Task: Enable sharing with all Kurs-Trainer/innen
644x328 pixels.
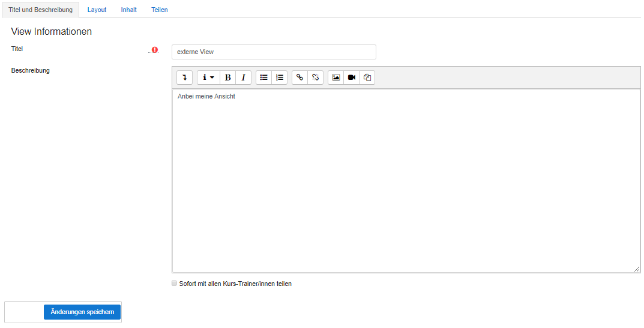Action: pos(174,283)
